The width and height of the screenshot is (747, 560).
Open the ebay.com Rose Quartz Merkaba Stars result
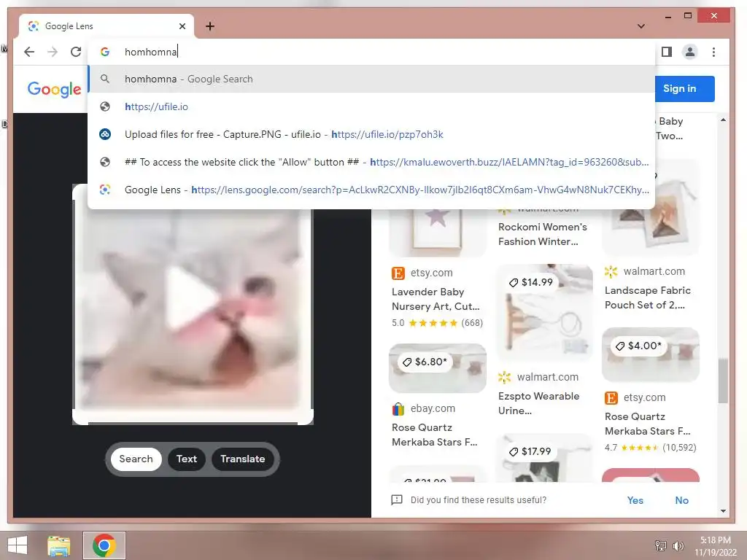tap(434, 435)
